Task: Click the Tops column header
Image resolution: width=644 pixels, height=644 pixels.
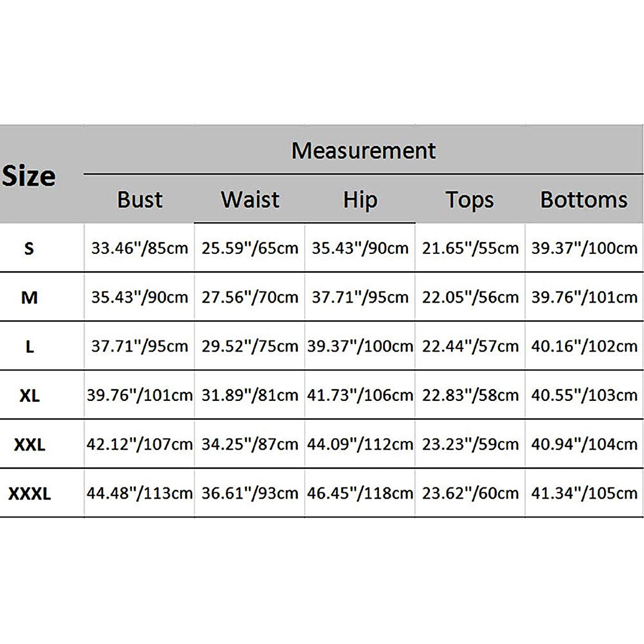Action: click(470, 200)
